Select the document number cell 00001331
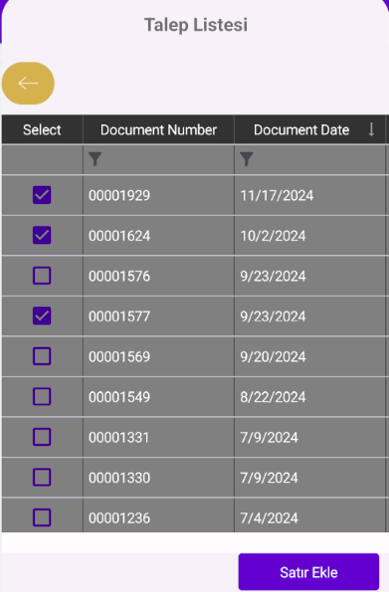This screenshot has height=592, width=389. tap(159, 437)
